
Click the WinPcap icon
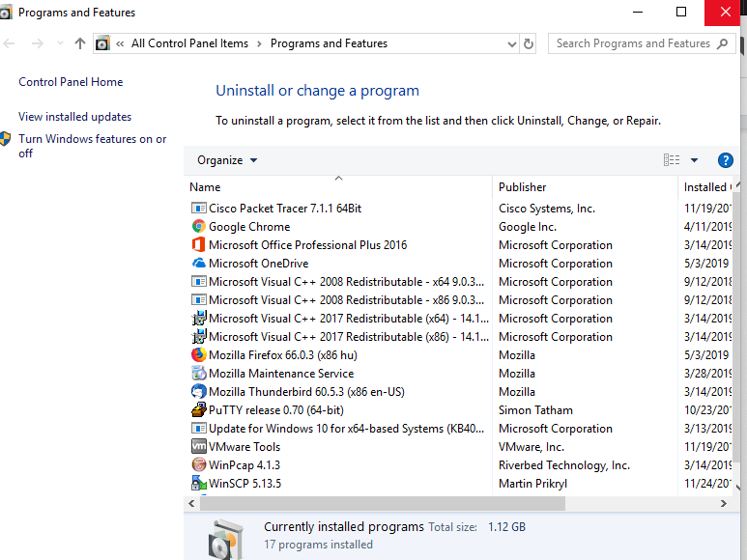coord(199,465)
